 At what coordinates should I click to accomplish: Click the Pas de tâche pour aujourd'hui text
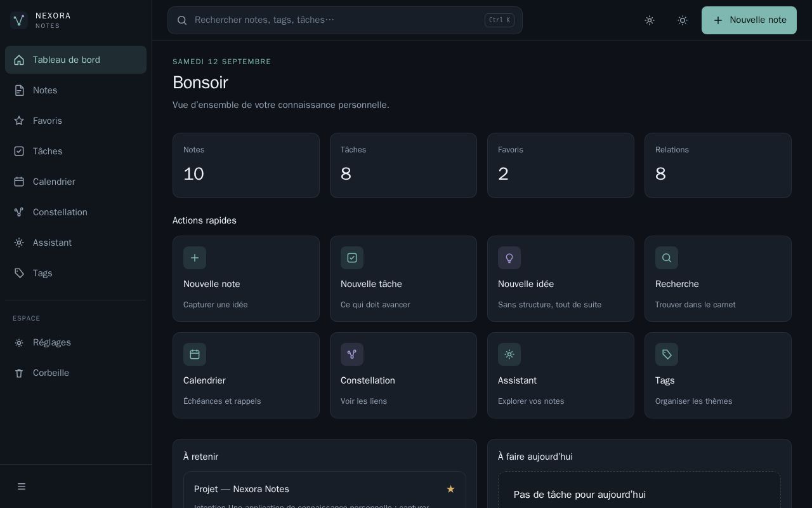(580, 495)
